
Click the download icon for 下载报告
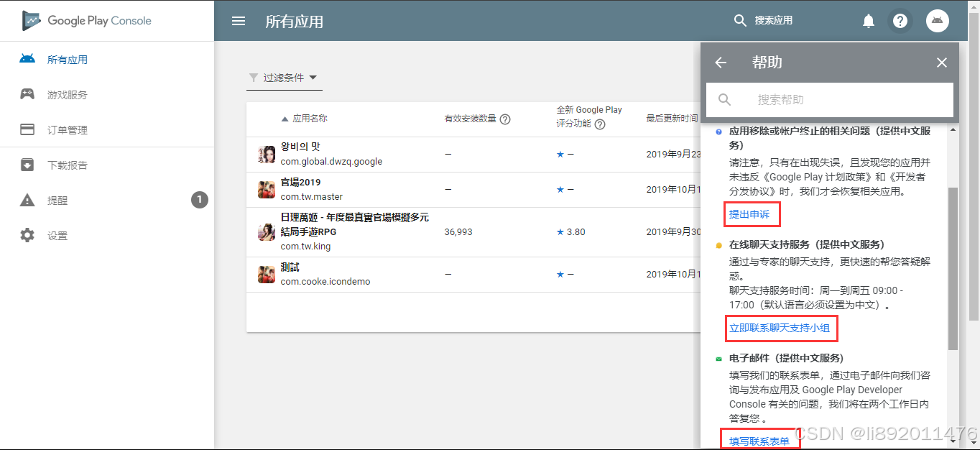click(27, 165)
